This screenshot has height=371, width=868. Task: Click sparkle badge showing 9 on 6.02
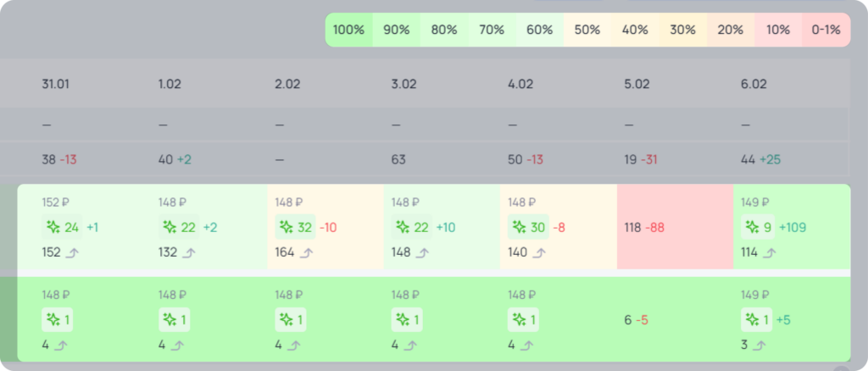click(x=758, y=227)
